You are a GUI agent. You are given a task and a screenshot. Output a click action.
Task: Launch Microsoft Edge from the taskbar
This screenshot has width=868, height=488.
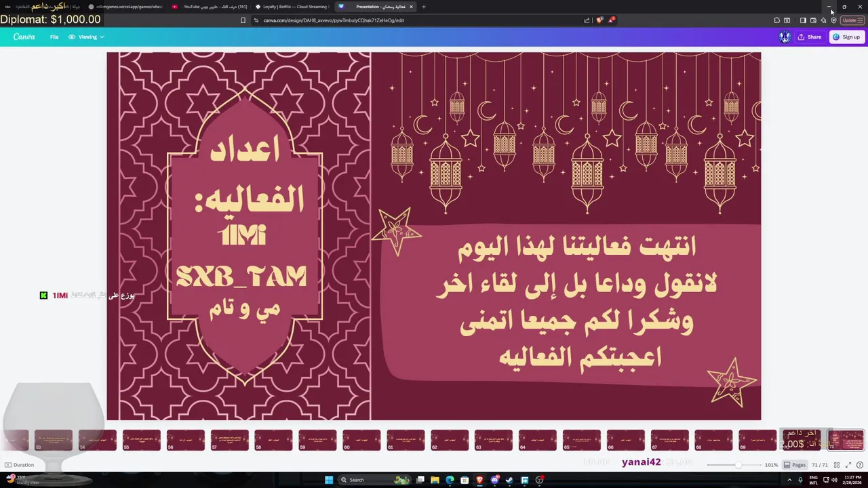tap(450, 480)
